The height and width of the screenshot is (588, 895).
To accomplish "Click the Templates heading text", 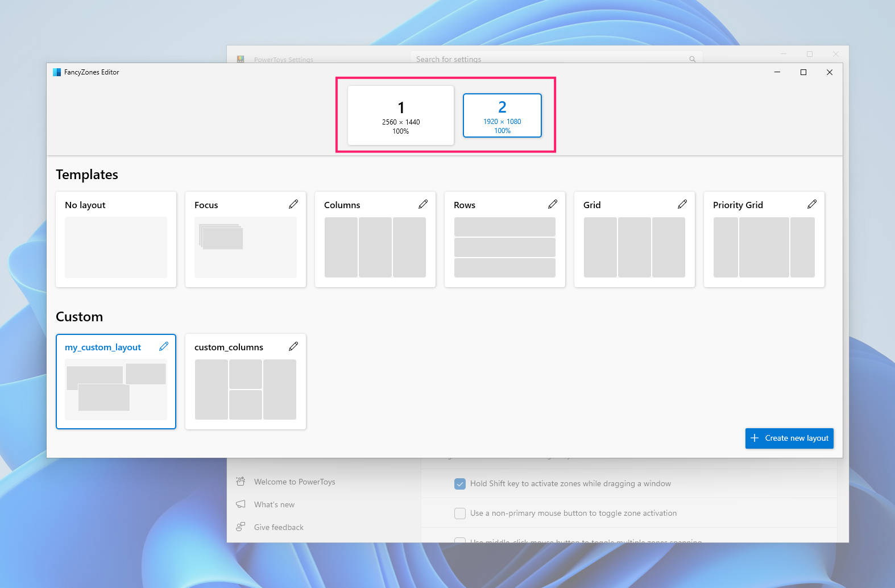I will click(x=87, y=175).
